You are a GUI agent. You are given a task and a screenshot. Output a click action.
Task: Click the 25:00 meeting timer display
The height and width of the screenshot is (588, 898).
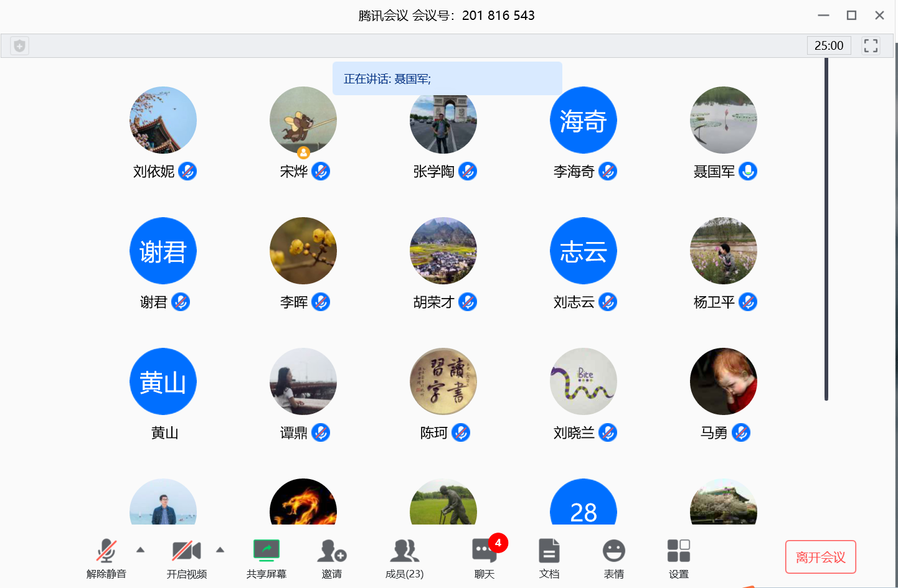pos(828,45)
